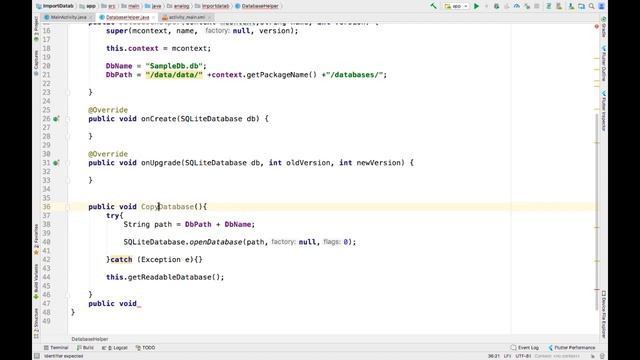Open the Logcat tool window
This screenshot has height=360, width=640.
point(115,348)
